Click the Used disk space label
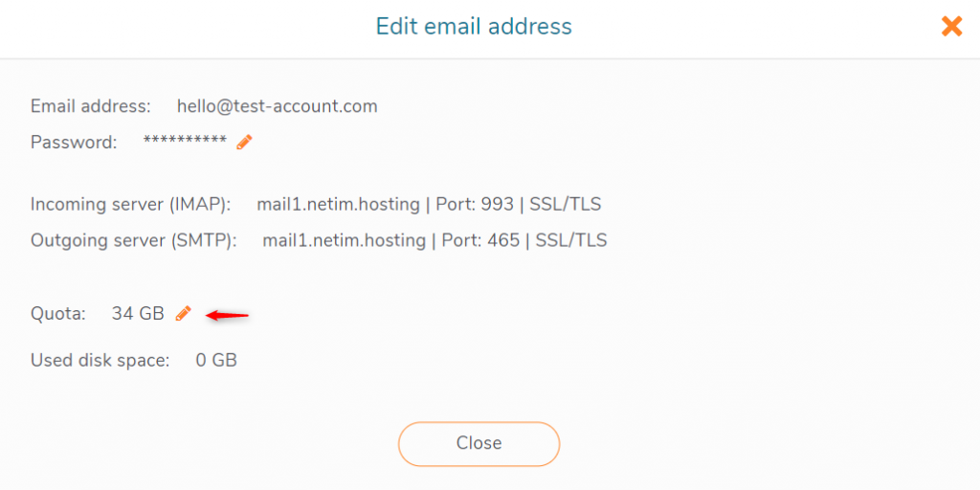 [100, 361]
